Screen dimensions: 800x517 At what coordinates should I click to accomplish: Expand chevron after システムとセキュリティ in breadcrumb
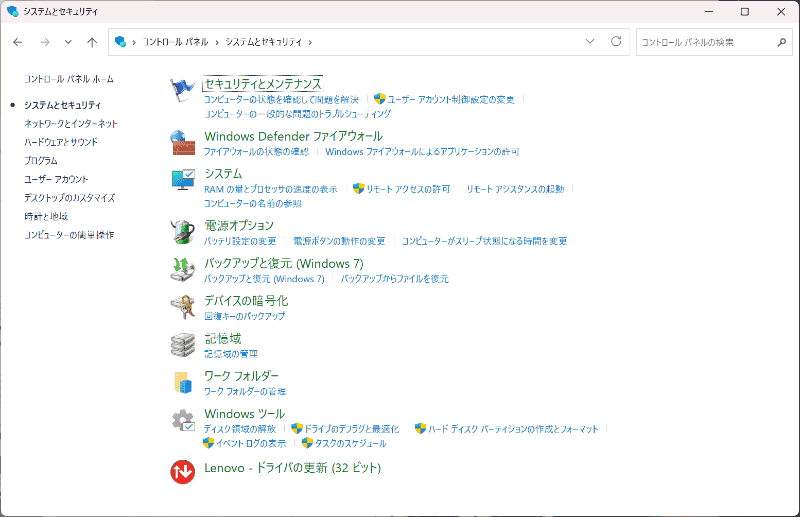(310, 42)
